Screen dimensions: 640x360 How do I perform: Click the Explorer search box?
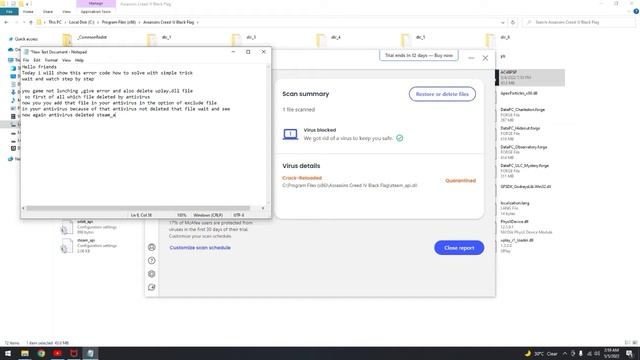pos(579,22)
